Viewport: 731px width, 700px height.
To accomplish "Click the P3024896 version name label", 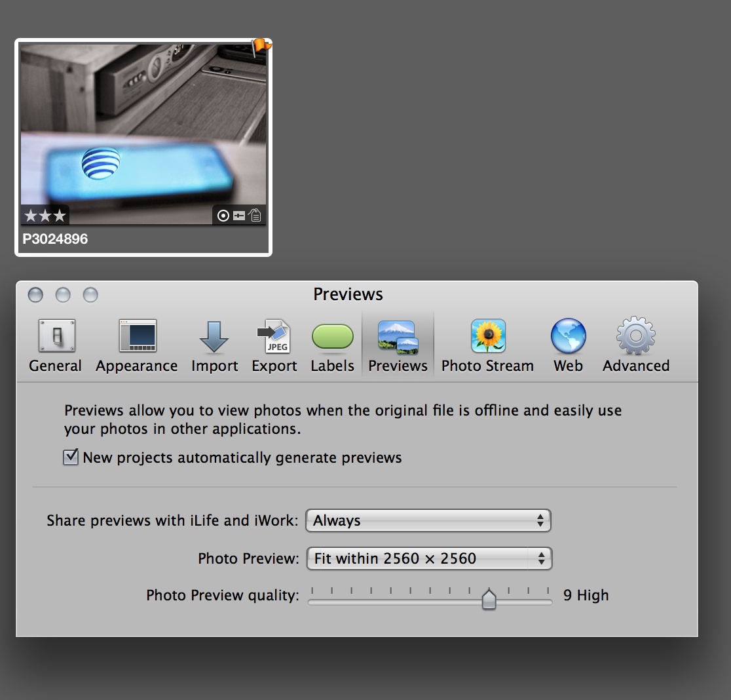I will click(x=55, y=239).
